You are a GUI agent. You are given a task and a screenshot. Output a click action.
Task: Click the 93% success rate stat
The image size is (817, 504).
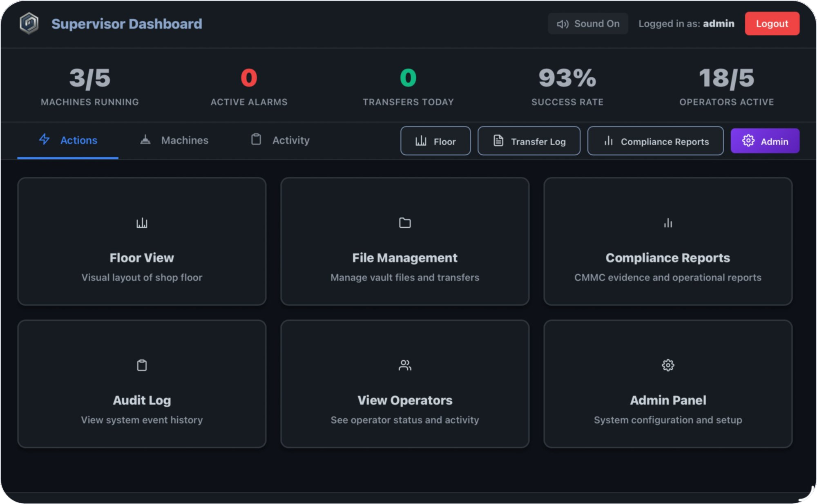coord(567,86)
